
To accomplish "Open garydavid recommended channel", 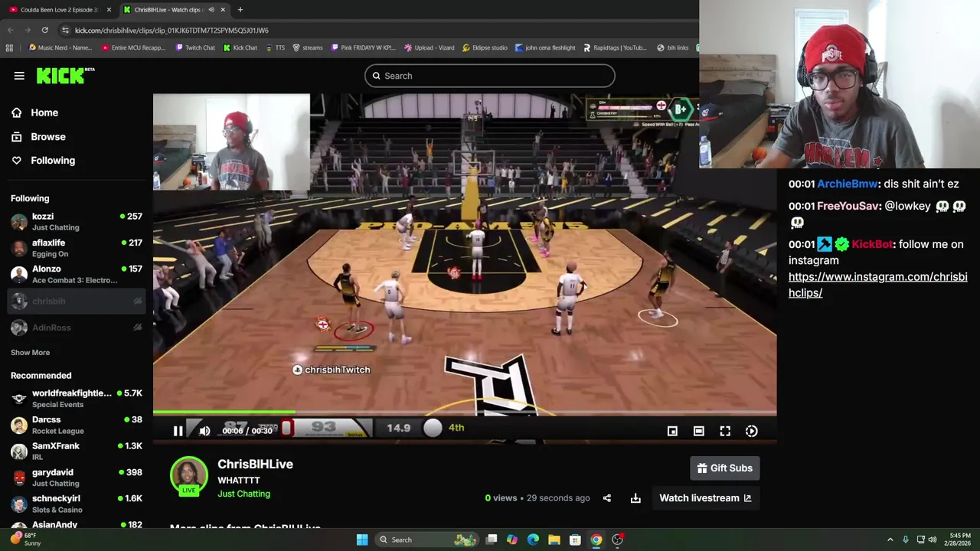I will coord(77,478).
